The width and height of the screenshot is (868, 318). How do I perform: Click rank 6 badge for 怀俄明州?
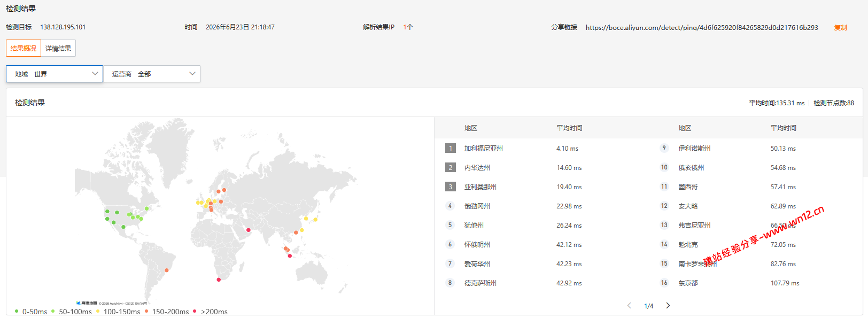pos(450,244)
